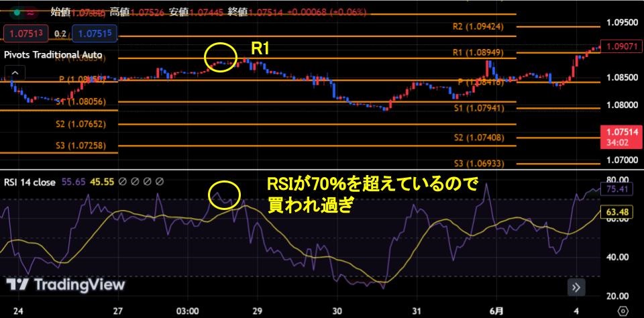Click date 29 on the time axis
Screen dimensions: 644x318
point(258,310)
